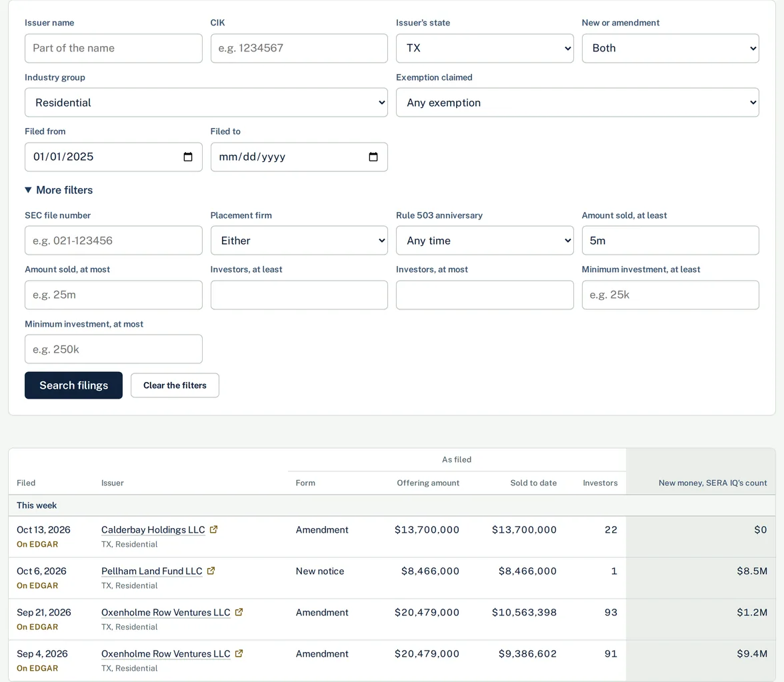Focus the SEC file number input
This screenshot has height=682, width=784.
113,241
